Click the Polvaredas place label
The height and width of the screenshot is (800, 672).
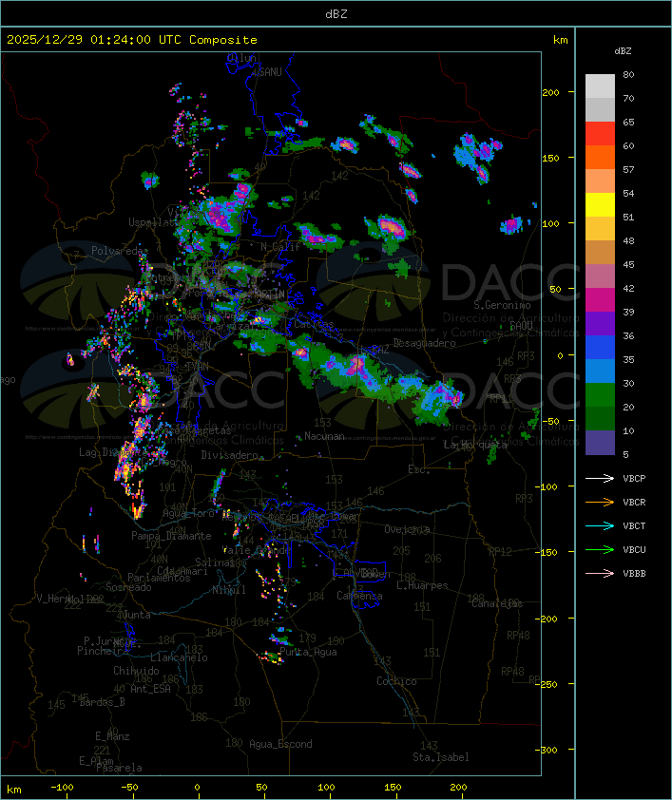[x=120, y=251]
